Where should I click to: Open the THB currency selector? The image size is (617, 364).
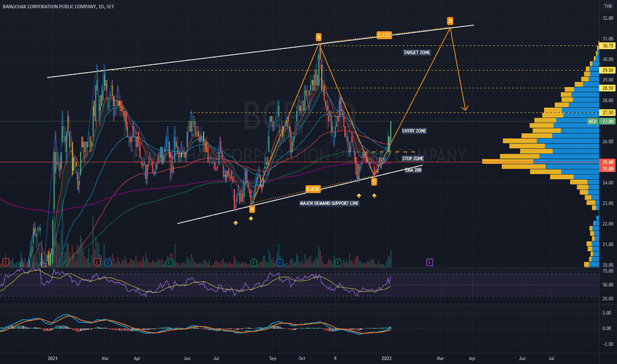tap(608, 7)
